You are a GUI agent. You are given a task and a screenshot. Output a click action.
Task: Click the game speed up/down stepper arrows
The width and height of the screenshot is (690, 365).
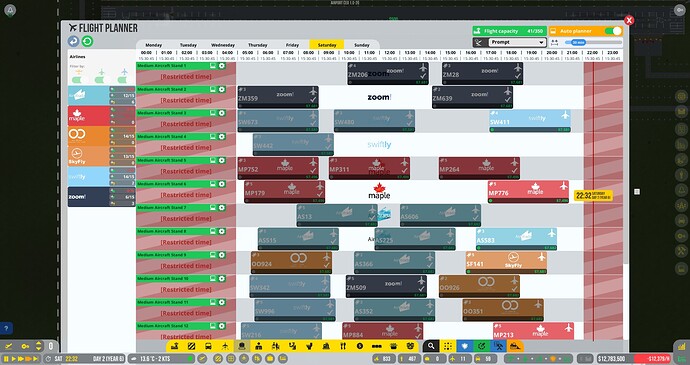[38, 346]
